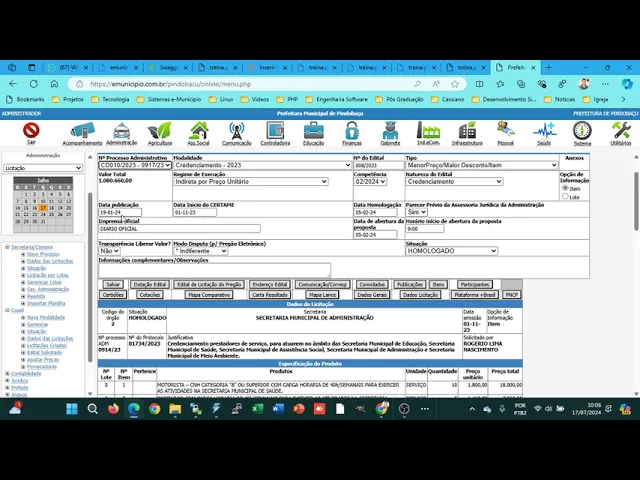Open the Ass.Social house icon
640x480 pixels.
(198, 131)
